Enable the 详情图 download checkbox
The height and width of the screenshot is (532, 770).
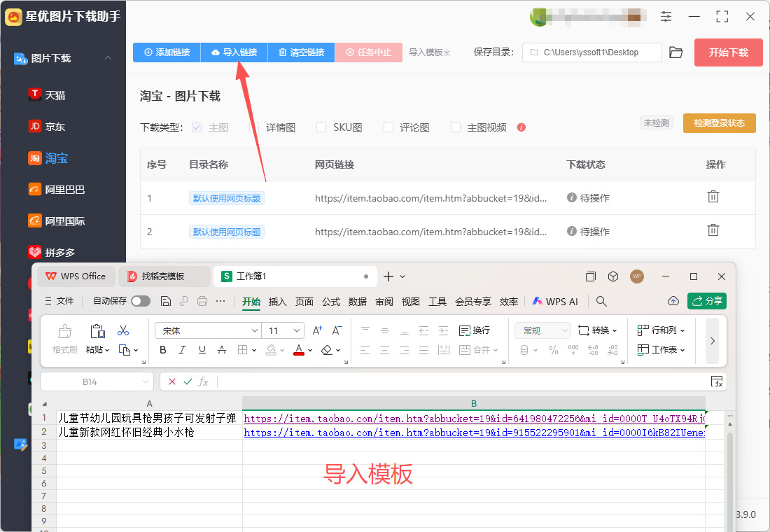[254, 127]
